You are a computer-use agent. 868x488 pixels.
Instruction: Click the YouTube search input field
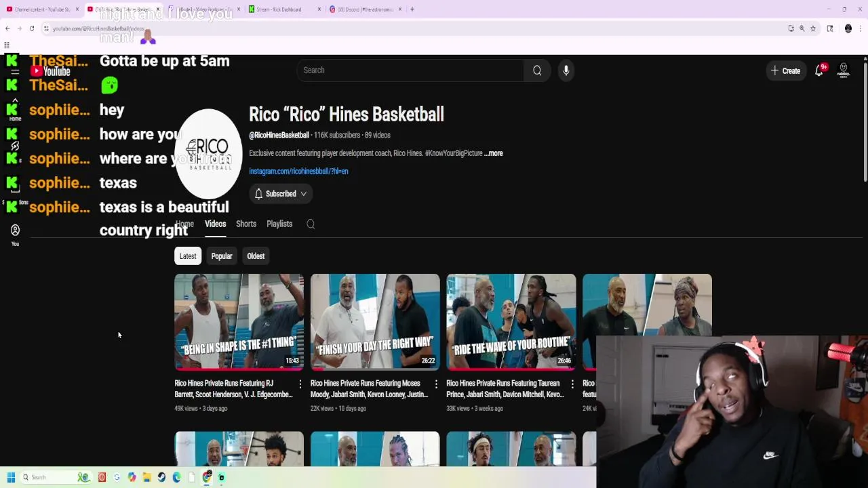click(x=410, y=70)
